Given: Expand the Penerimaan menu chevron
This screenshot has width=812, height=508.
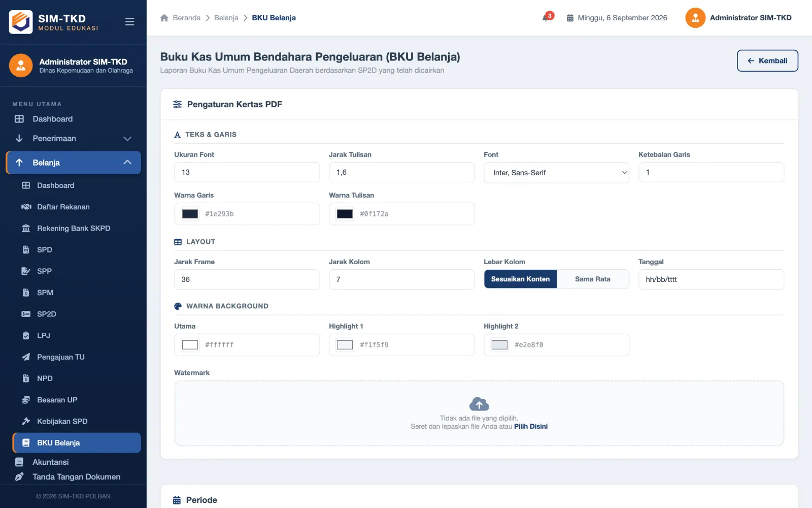Looking at the screenshot, I should (x=127, y=139).
